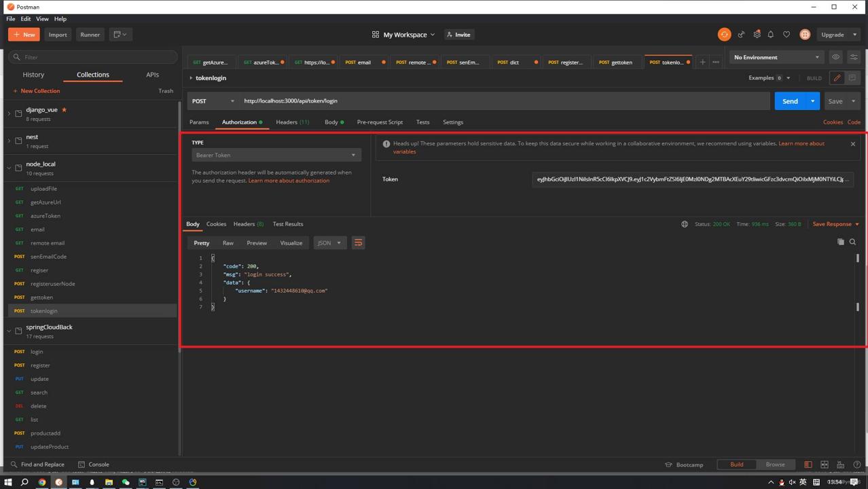
Task: Toggle response line wrap icon
Action: [x=358, y=243]
